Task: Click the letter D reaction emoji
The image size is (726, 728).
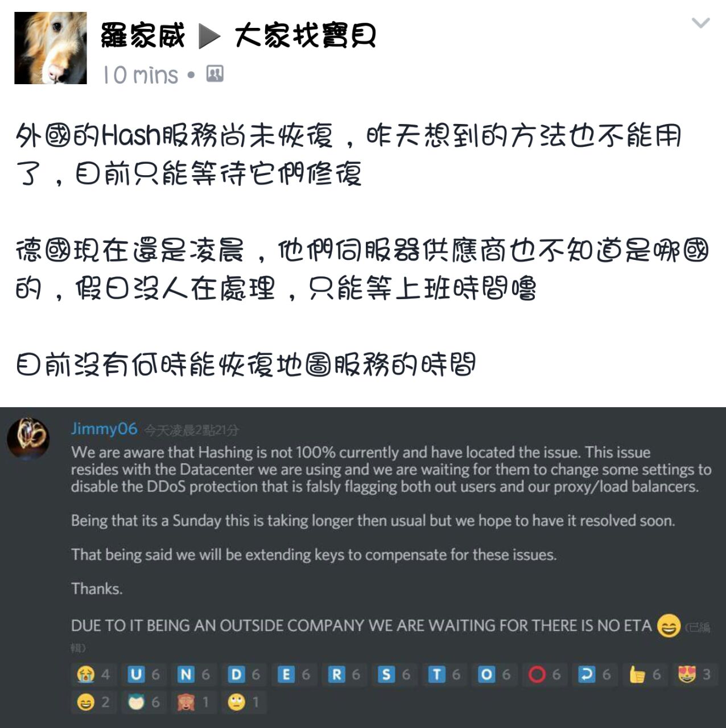Action: point(236,675)
